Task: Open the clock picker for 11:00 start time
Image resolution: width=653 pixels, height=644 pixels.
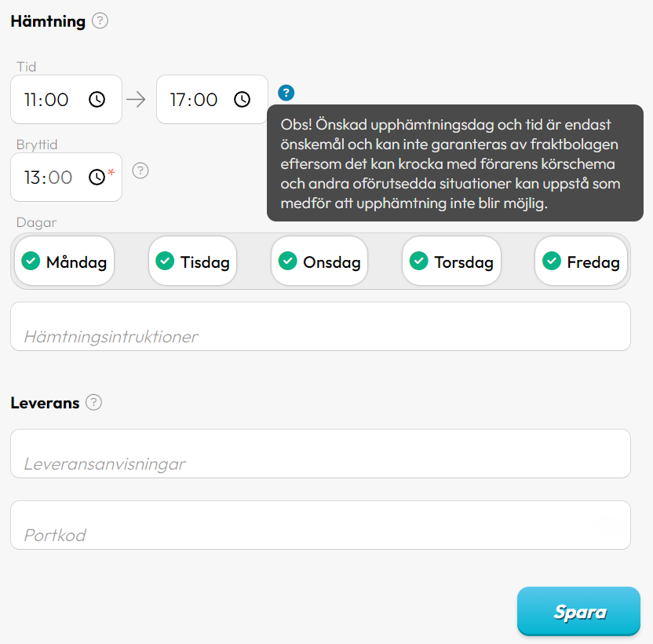Action: point(97,100)
